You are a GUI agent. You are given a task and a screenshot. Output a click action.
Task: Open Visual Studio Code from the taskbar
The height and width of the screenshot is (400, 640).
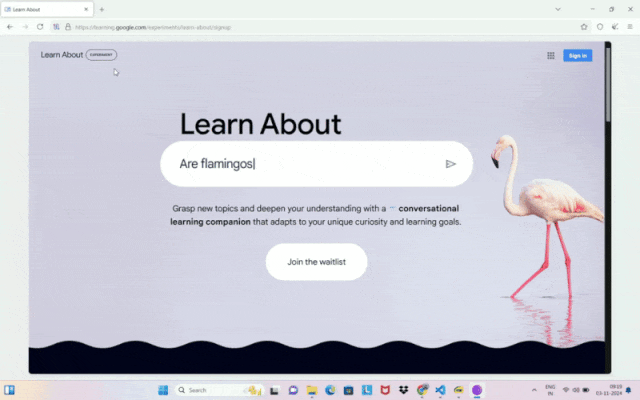pos(440,390)
